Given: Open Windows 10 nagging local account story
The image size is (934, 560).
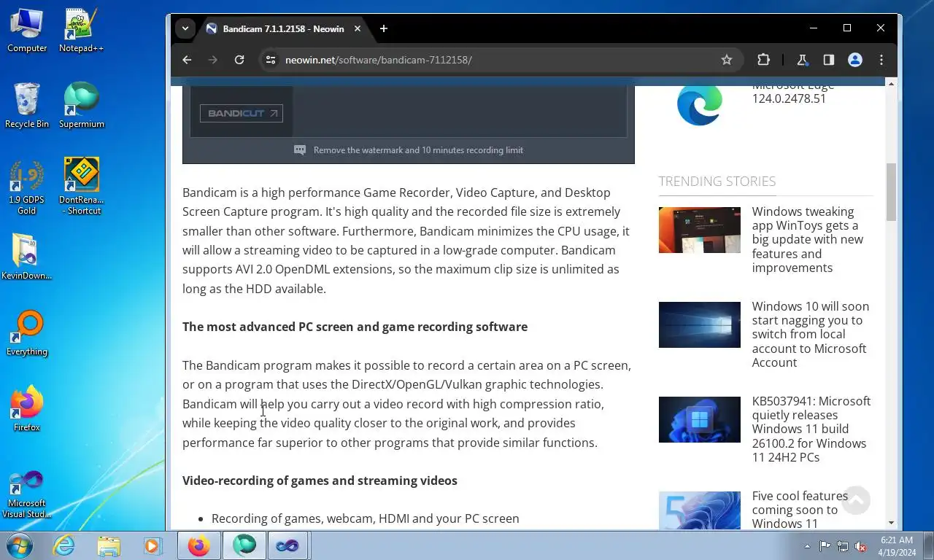Looking at the screenshot, I should [x=811, y=334].
